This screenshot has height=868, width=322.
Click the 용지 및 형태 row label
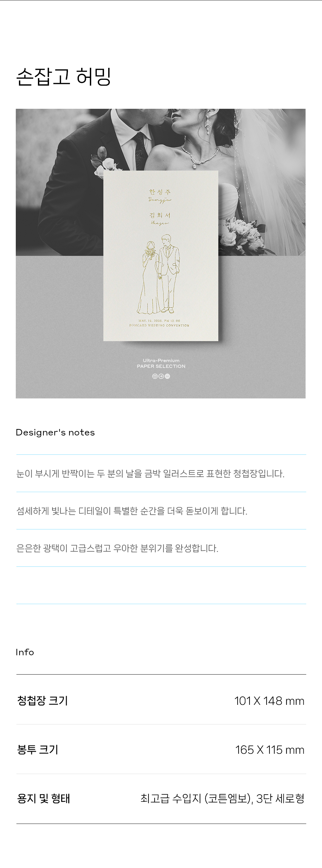tap(43, 798)
